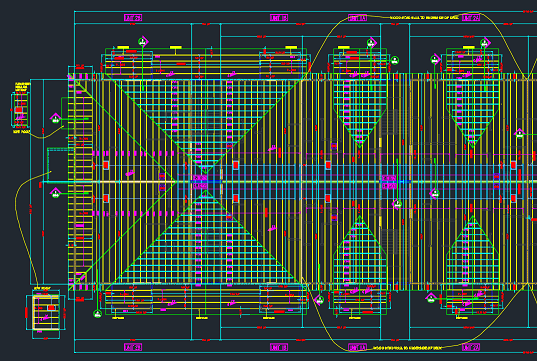The height and width of the screenshot is (361, 537).
Task: Click the magenta unit tag at the top center-left
Action: coord(279,18)
